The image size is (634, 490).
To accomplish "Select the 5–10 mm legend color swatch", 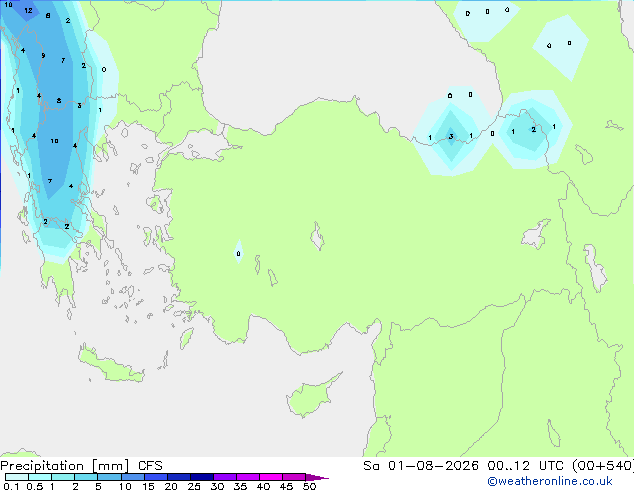I will pos(109,477).
